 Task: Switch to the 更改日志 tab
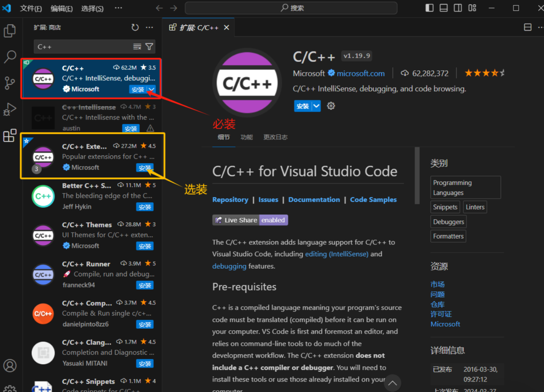(x=275, y=137)
